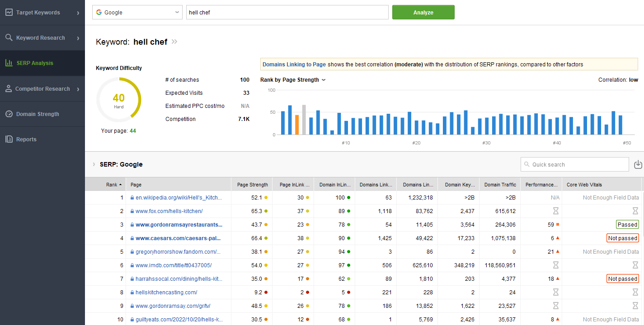Open www.gordonramsay.com/gr/tv/ link
644x325 pixels.
coord(173,306)
